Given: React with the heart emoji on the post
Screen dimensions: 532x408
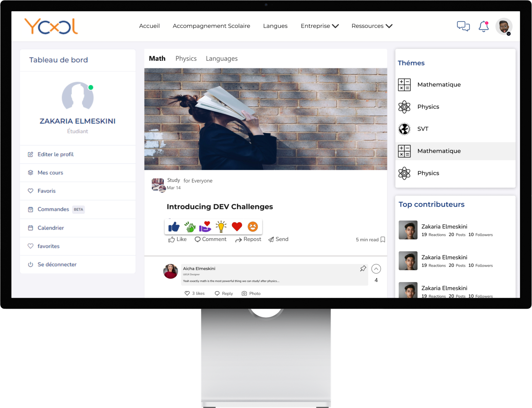Looking at the screenshot, I should point(237,227).
